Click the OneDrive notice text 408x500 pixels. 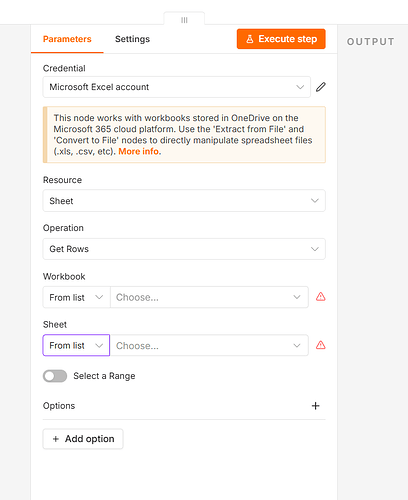[x=183, y=135]
